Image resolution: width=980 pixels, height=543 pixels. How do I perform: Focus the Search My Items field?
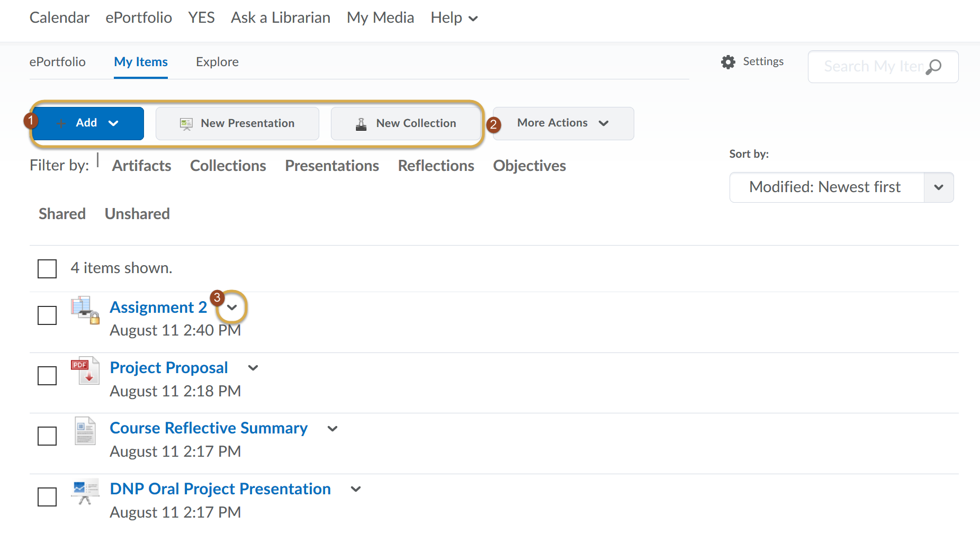pos(883,67)
